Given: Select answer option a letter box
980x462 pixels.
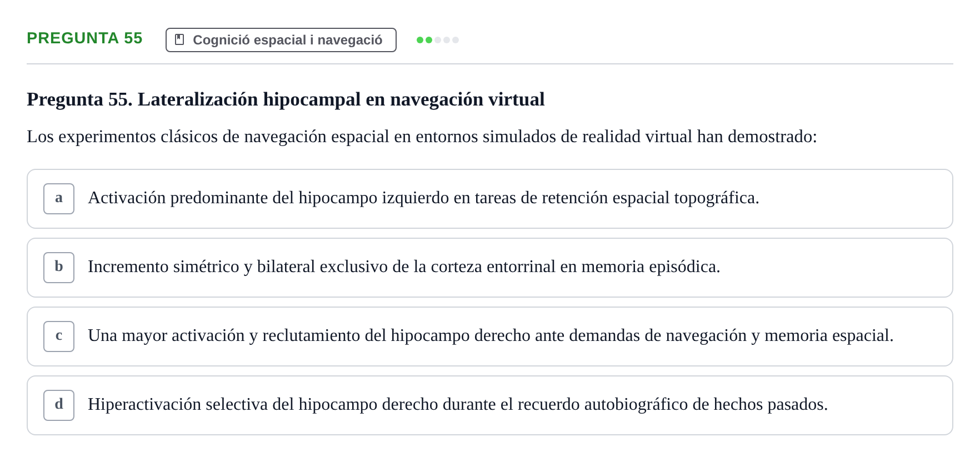Looking at the screenshot, I should pyautogui.click(x=59, y=199).
